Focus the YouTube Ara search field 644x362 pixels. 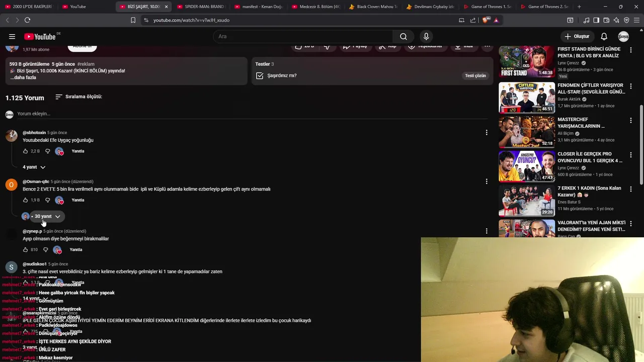(x=303, y=36)
